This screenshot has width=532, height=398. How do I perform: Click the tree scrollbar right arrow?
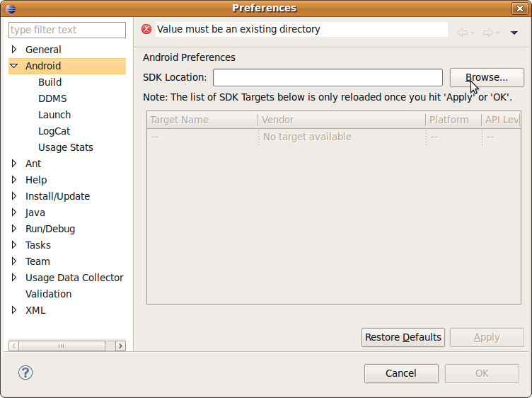click(x=120, y=346)
